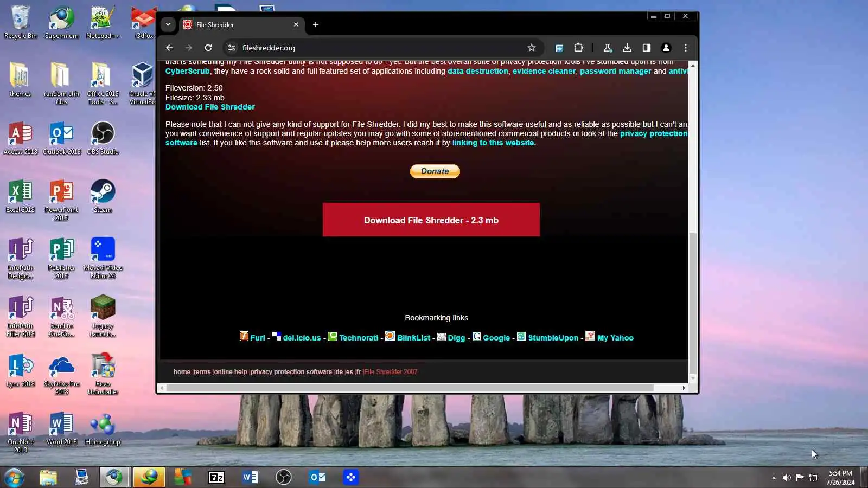Click the File Shredder 2007 footer link

391,372
